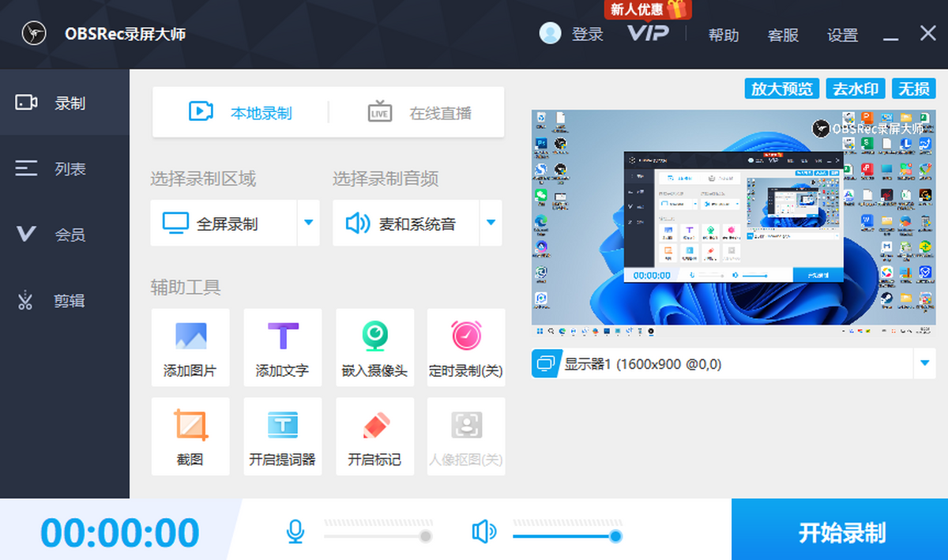Open the VIP membership icon
948x560 pixels.
[648, 32]
